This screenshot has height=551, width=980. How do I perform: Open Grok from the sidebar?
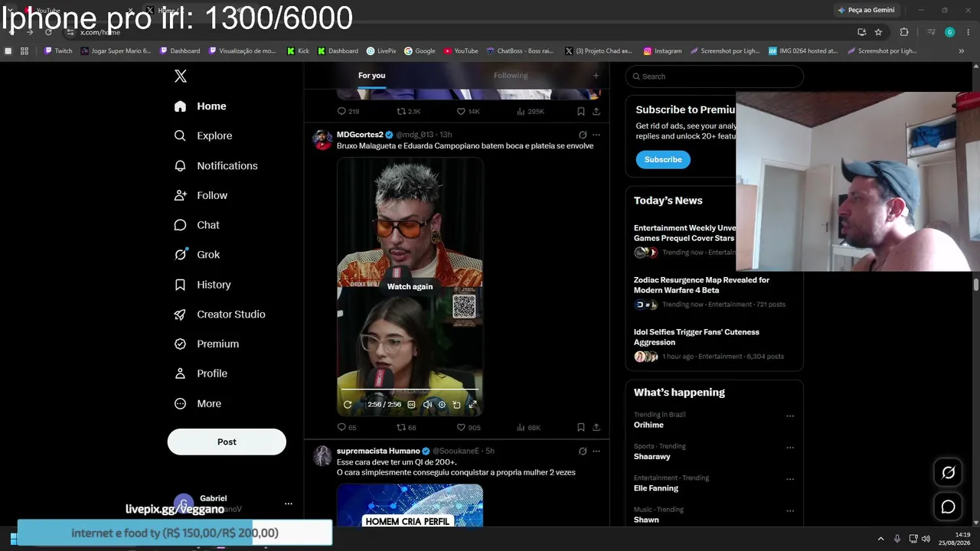197,255
